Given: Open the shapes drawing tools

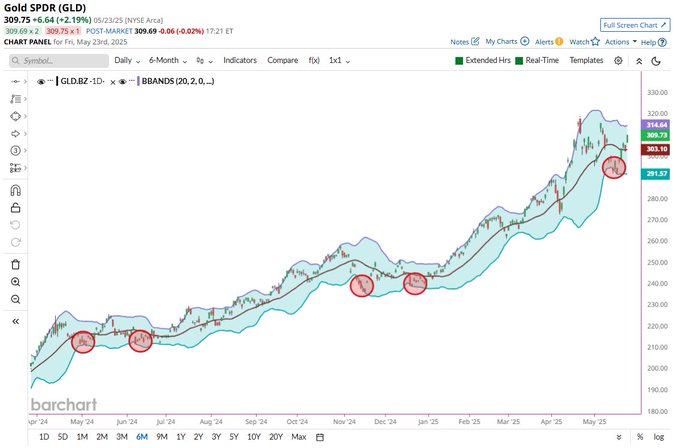Looking at the screenshot, I should [16, 116].
